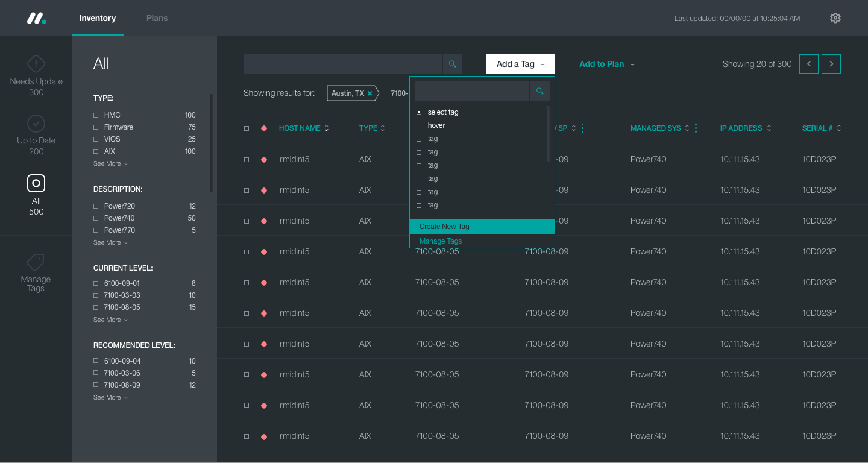The height and width of the screenshot is (463, 868).
Task: Click the status diamond icon in table header
Action: tap(264, 128)
